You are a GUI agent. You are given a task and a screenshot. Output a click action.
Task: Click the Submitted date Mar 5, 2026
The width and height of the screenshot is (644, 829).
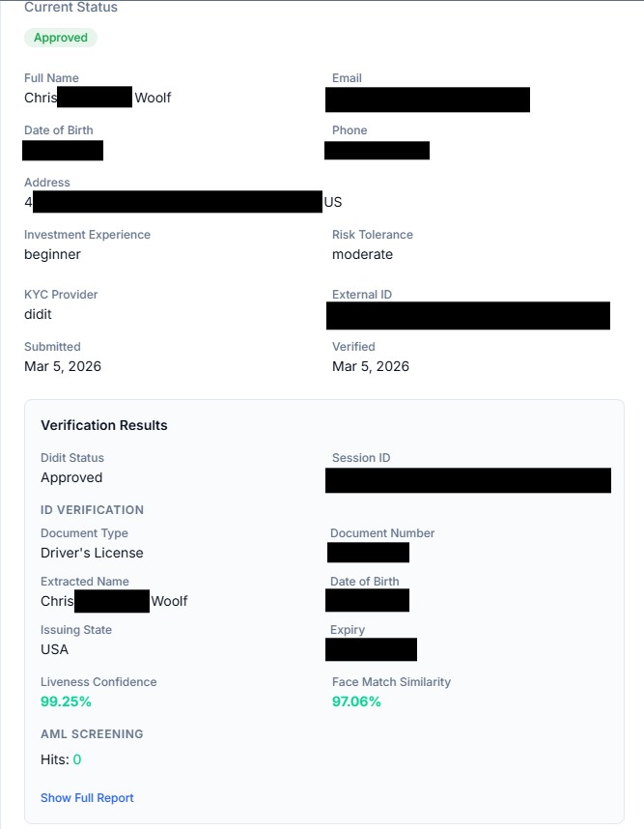coord(63,366)
